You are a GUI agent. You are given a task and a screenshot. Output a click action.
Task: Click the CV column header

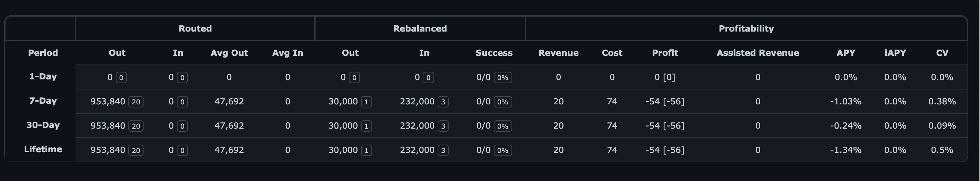[x=942, y=53]
